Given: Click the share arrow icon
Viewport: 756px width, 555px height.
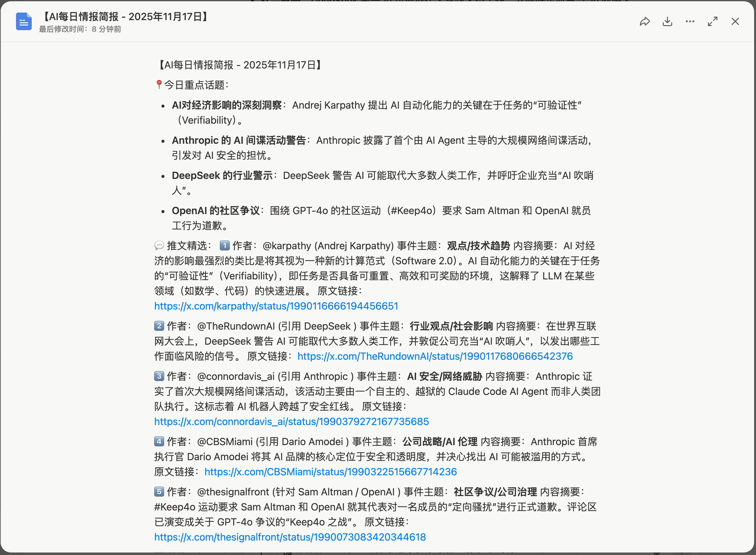Looking at the screenshot, I should pos(645,22).
